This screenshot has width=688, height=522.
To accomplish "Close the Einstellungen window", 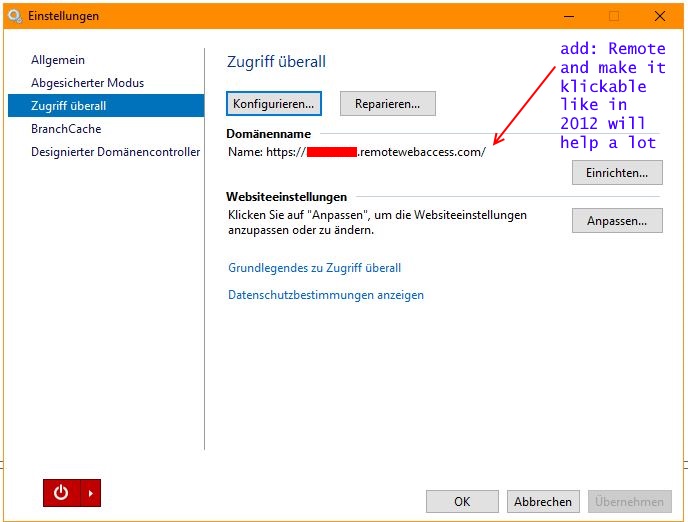I will pos(660,16).
